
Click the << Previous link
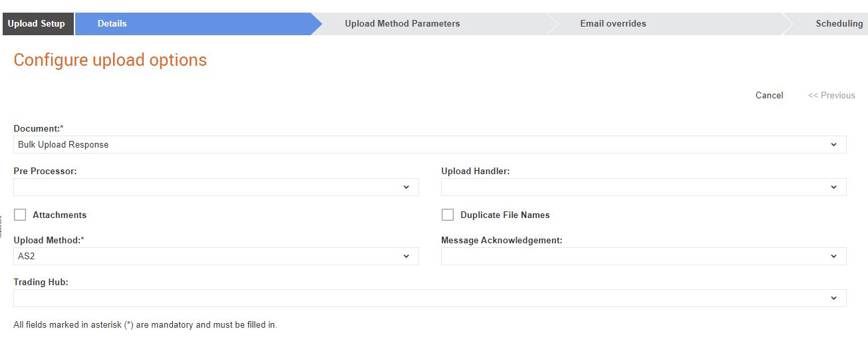(831, 95)
